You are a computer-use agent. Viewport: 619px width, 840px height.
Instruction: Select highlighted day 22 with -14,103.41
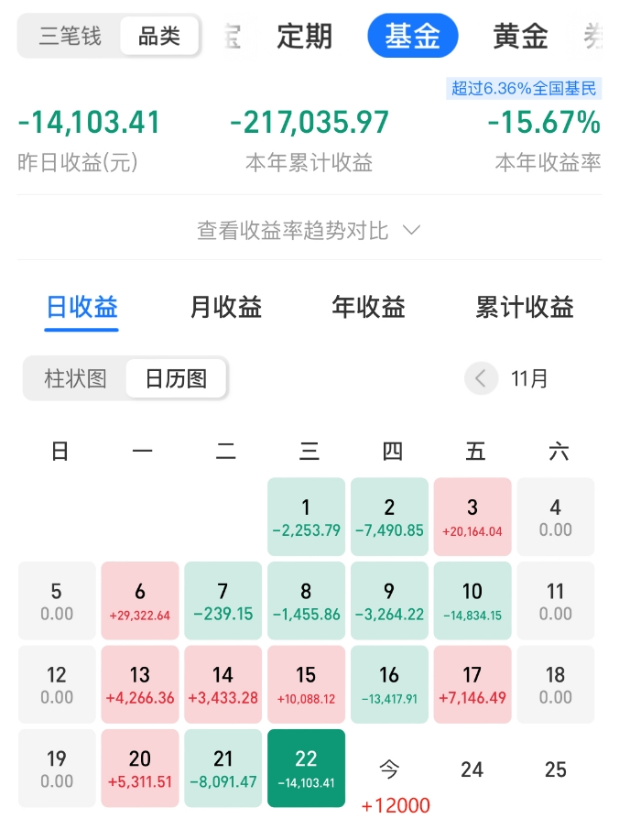[x=306, y=769]
